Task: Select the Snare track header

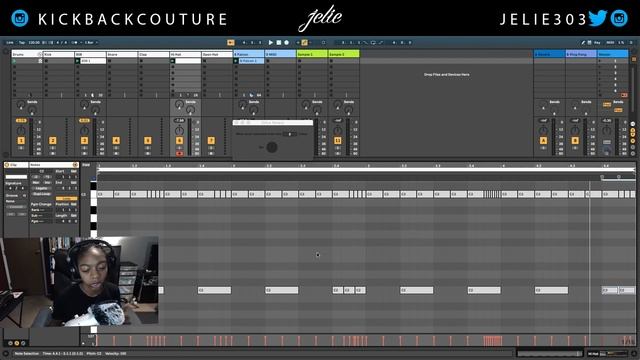Action: click(x=122, y=54)
